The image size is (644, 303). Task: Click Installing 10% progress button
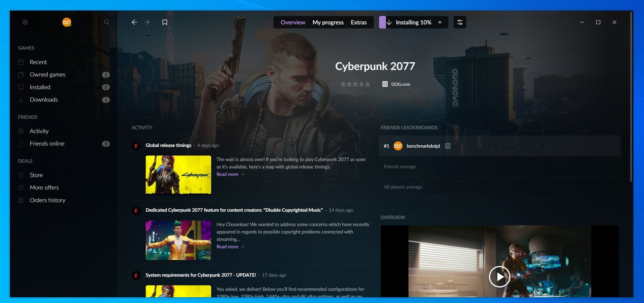click(413, 22)
